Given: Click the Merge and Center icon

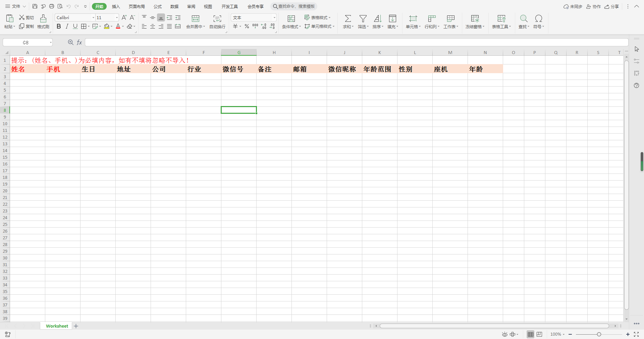Looking at the screenshot, I should pos(195,18).
